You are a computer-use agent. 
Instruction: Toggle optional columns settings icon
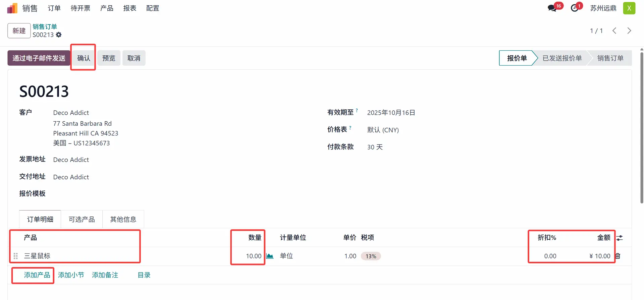(x=620, y=238)
